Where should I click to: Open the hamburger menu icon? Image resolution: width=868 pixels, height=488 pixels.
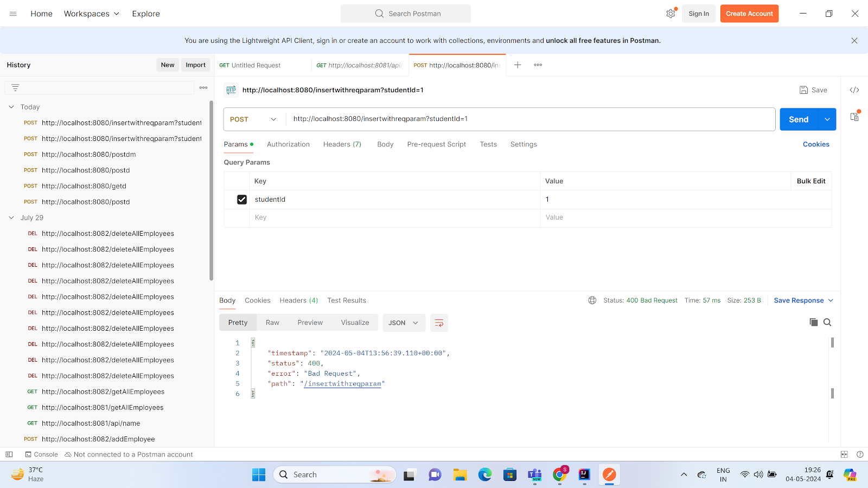tap(13, 14)
